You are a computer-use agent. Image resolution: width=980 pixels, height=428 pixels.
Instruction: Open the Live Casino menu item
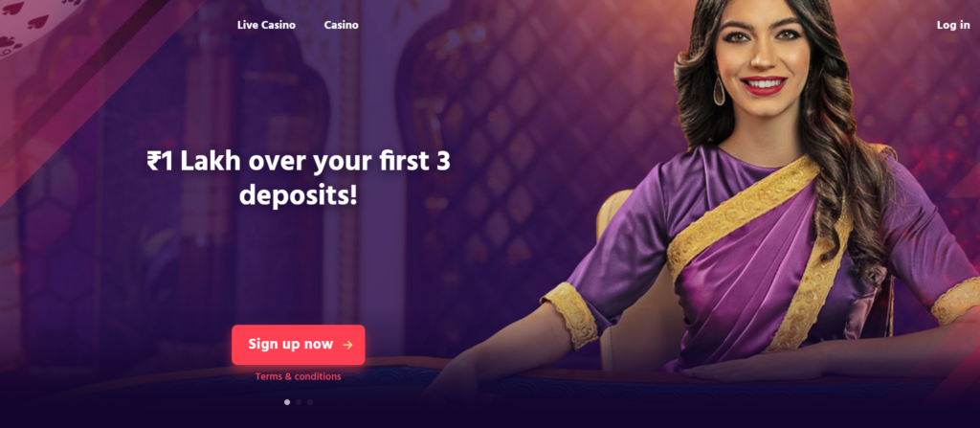coord(266,25)
